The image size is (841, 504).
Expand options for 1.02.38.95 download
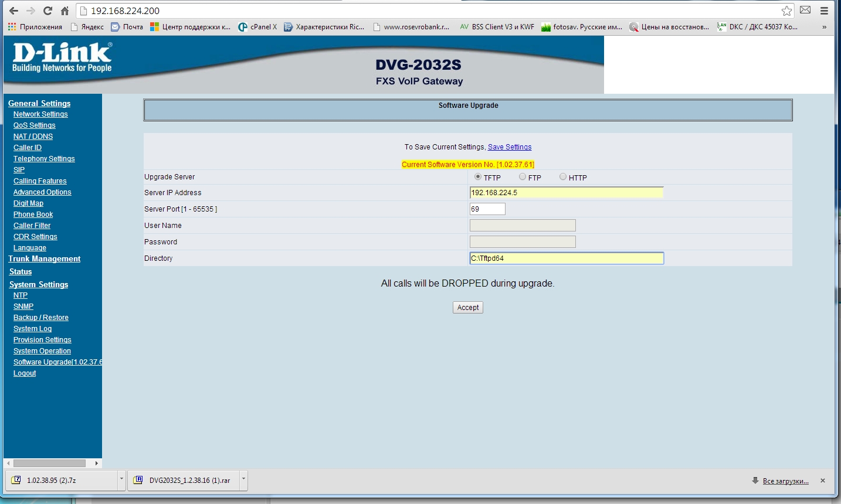coord(121,479)
